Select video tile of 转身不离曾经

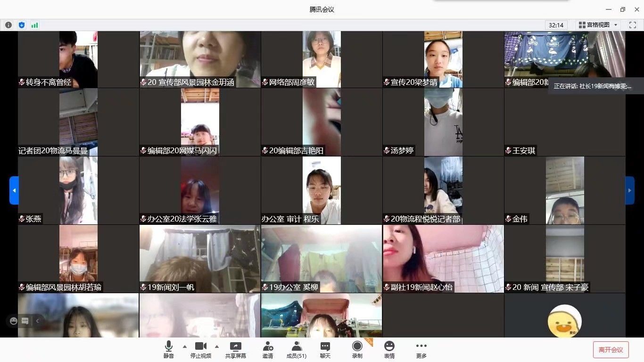78,59
